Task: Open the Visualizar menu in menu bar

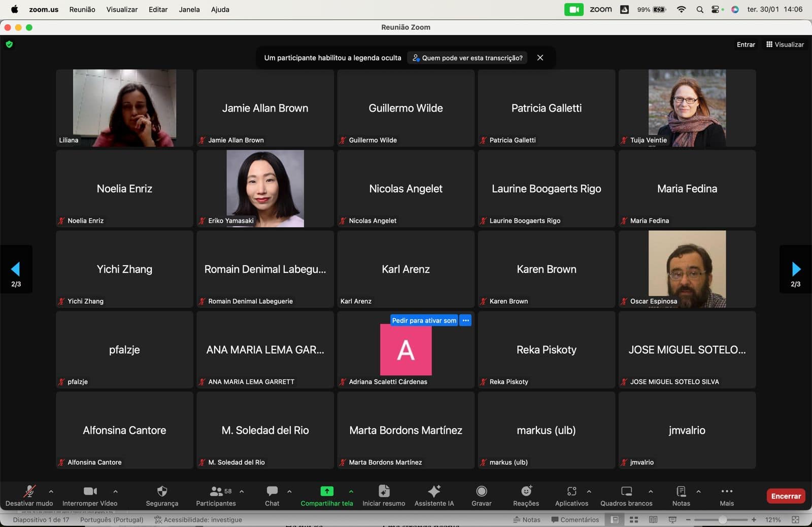Action: point(122,9)
